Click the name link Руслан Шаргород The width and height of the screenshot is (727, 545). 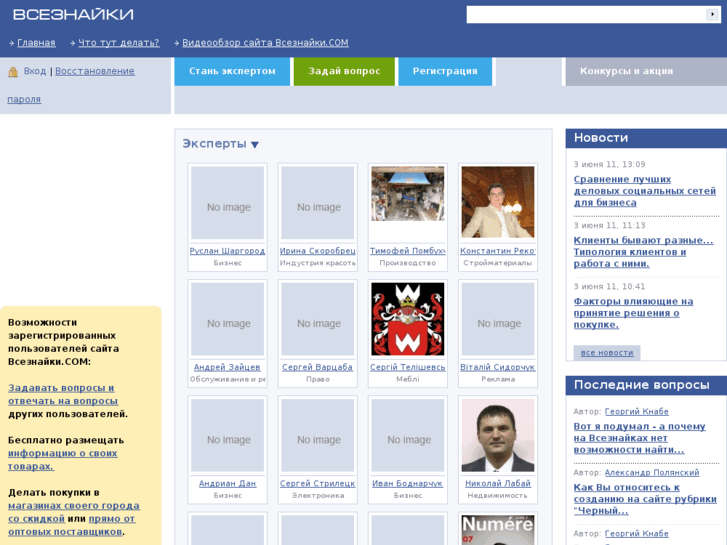pos(227,251)
